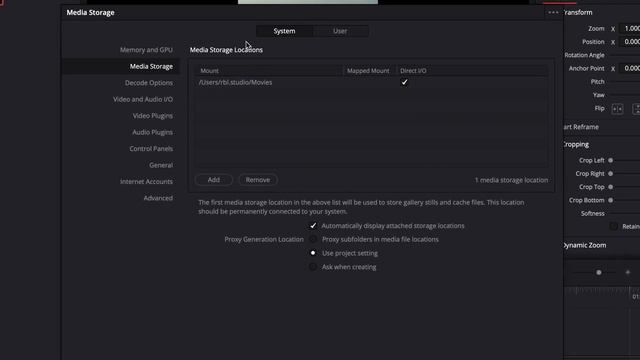640x360 pixels.
Task: Click the Mount column header
Action: click(209, 71)
